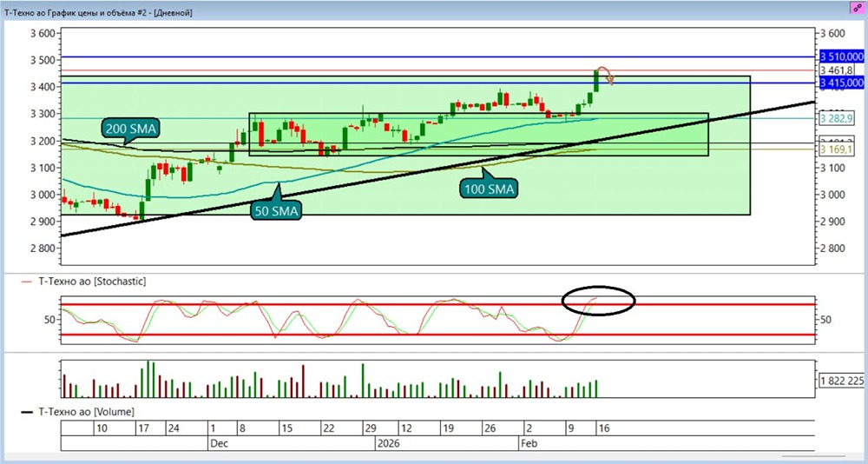Select the blue 3 415,000 price tag
The image size is (868, 464).
pos(842,83)
